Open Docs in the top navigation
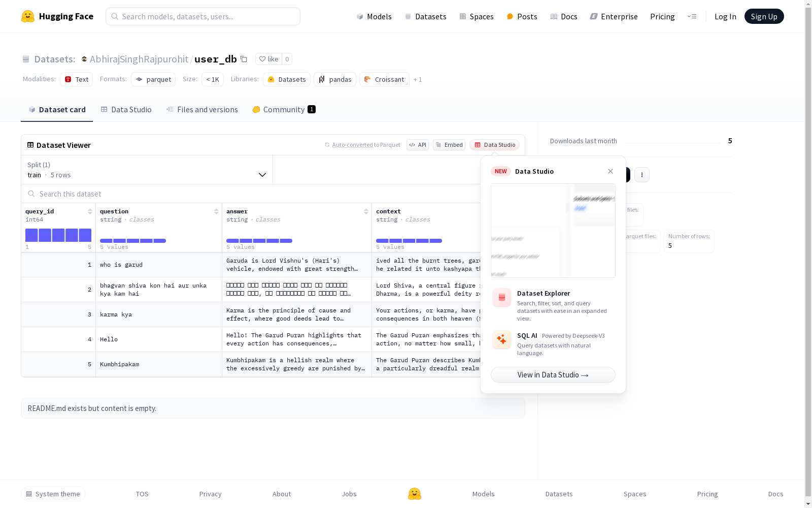 [564, 16]
